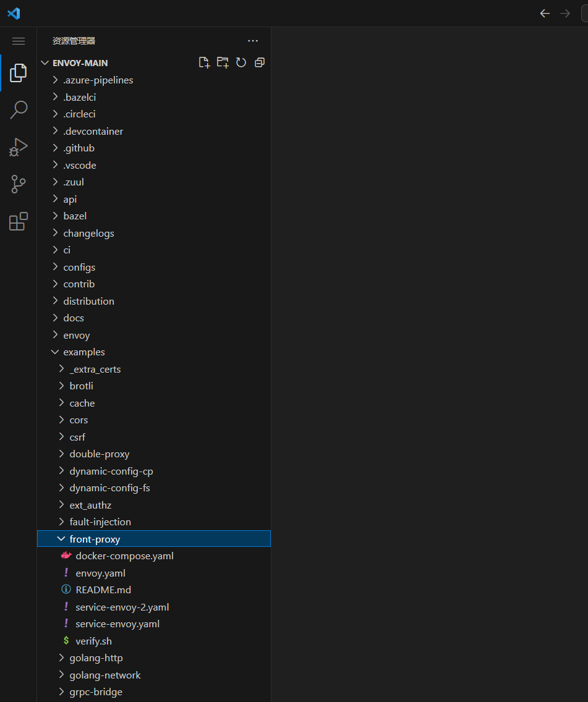Select the fault-injection folder
The height and width of the screenshot is (702, 588).
[154, 522]
